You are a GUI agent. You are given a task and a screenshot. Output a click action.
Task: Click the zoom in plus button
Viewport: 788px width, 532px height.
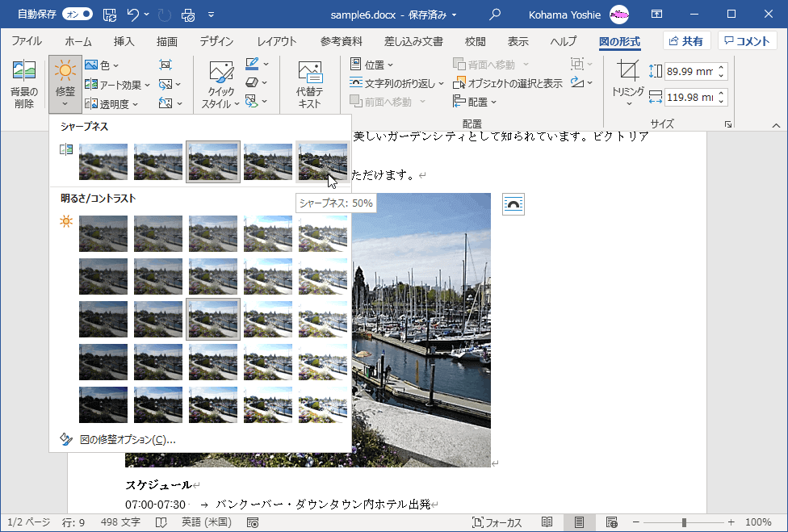(x=731, y=522)
